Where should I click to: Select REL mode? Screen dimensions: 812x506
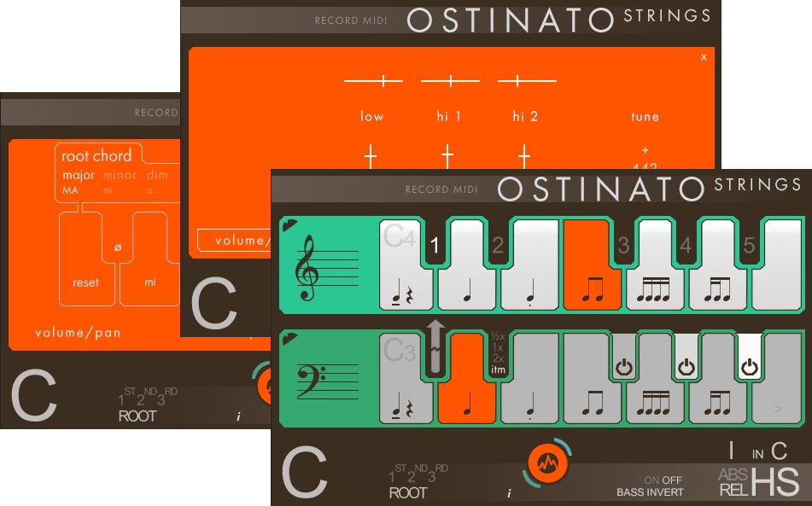click(733, 490)
